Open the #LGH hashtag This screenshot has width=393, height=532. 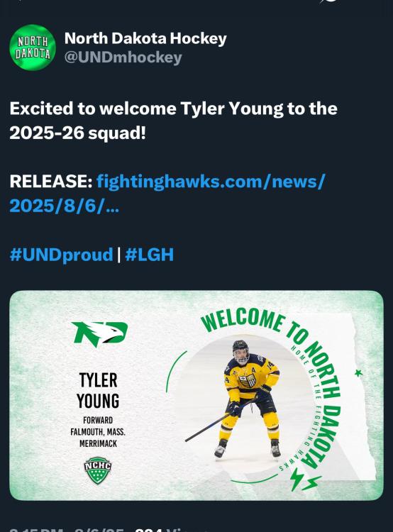(150, 255)
